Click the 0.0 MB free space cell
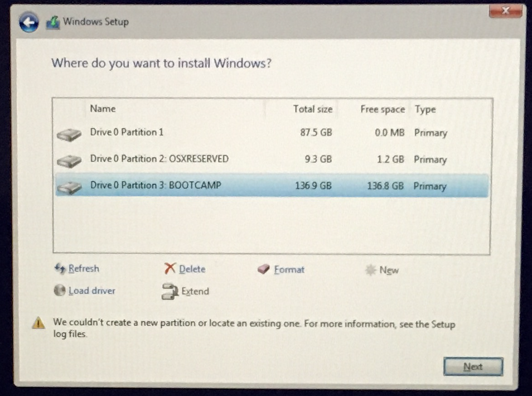Image resolution: width=532 pixels, height=396 pixels. tap(389, 133)
